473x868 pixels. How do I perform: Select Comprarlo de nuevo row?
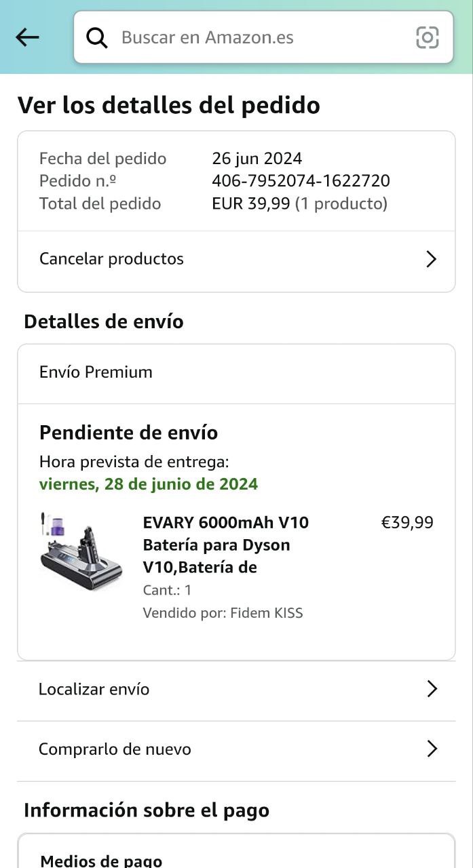click(x=236, y=751)
